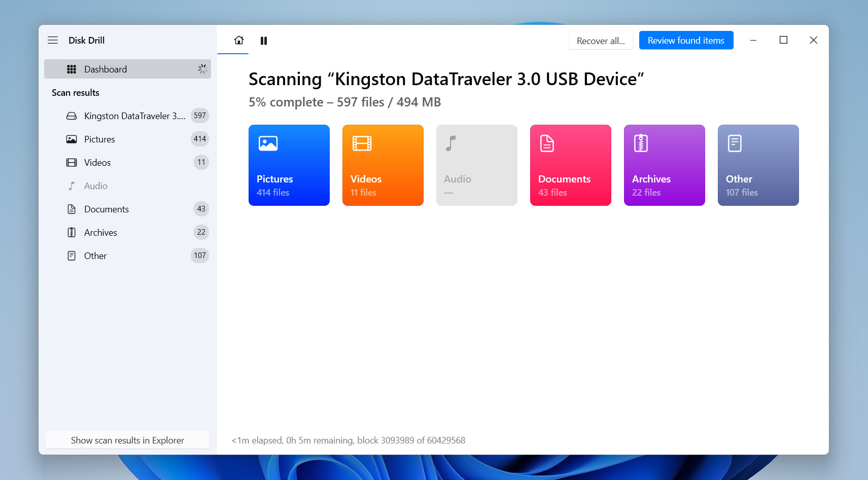Open Other in the sidebar
Viewport: 868px width, 480px height.
127,255
